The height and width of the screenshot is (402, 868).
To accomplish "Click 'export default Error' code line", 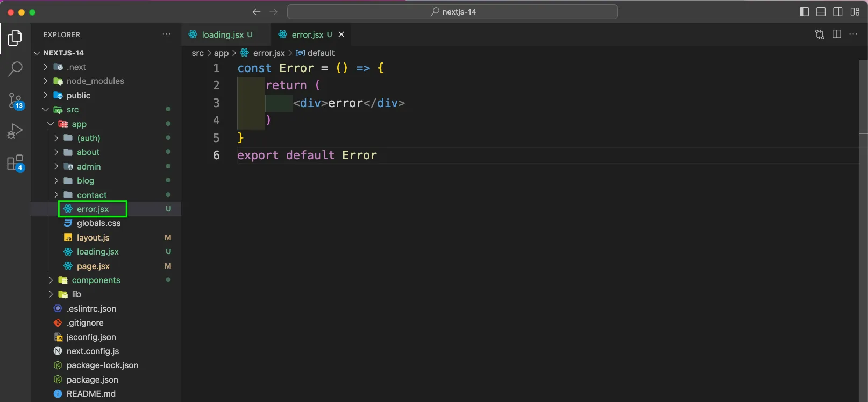I will (307, 155).
